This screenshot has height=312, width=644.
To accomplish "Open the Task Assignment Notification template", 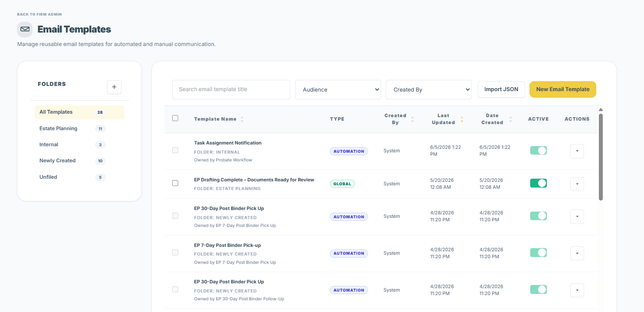I will pos(228,143).
